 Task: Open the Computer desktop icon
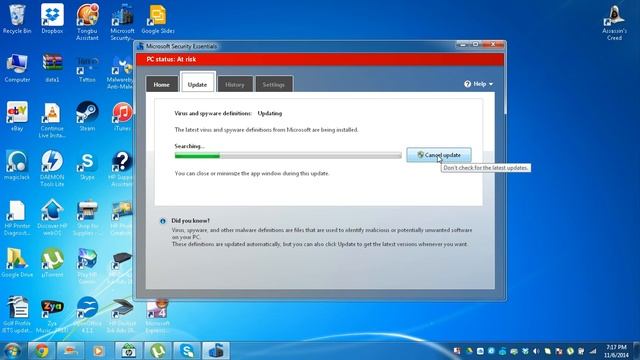click(17, 68)
